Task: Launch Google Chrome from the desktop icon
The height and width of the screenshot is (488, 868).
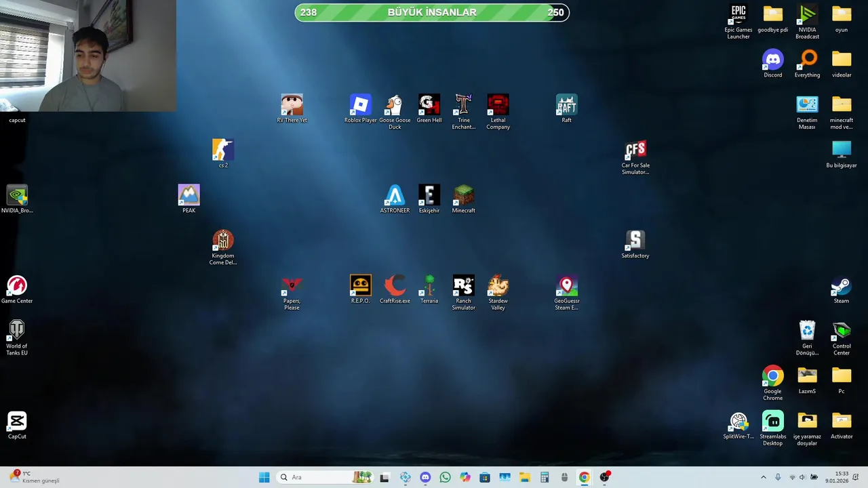Action: pyautogui.click(x=772, y=383)
